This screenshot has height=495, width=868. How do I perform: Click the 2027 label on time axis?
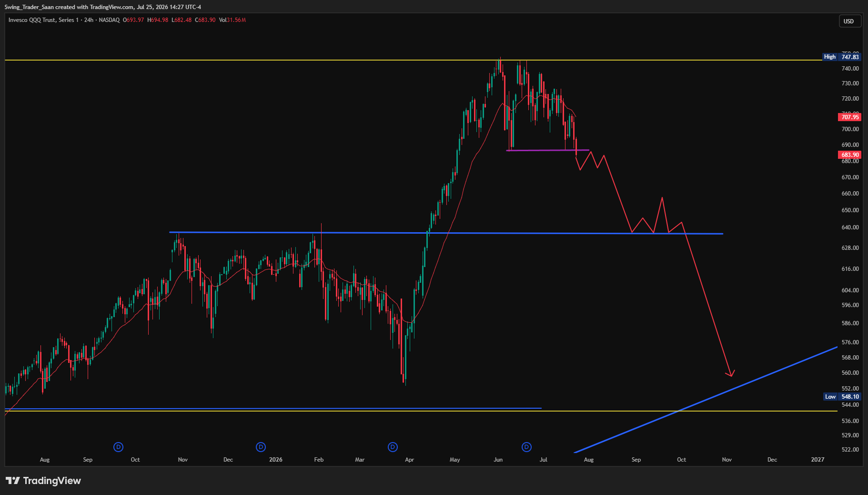pos(818,460)
